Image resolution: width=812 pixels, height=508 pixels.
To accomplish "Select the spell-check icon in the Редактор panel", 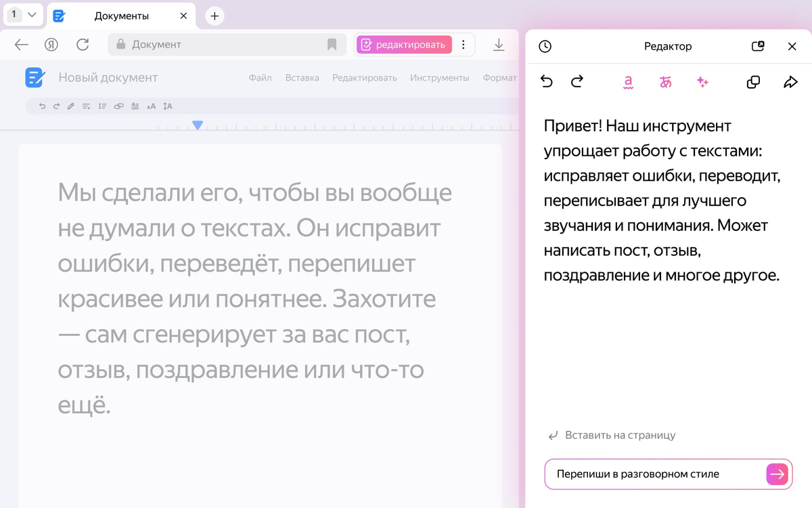I will tap(628, 82).
